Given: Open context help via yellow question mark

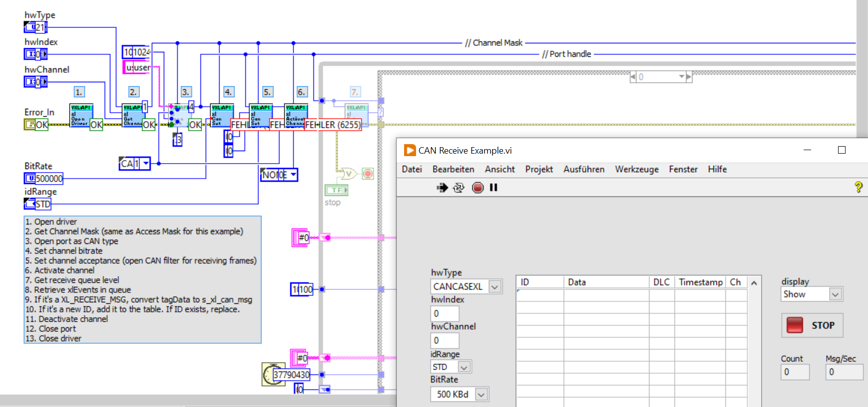Looking at the screenshot, I should [x=858, y=187].
